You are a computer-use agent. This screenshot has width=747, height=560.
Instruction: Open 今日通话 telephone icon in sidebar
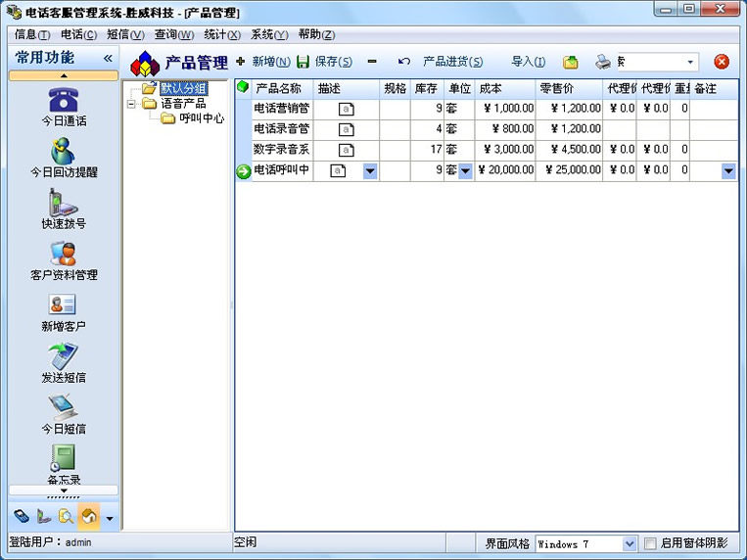63,100
